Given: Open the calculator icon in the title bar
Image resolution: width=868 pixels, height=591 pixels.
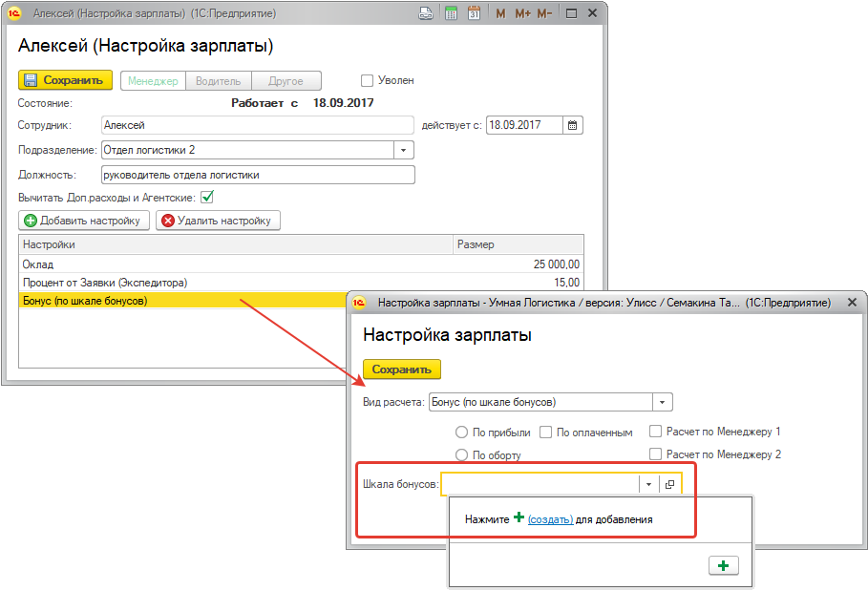Looking at the screenshot, I should click(451, 13).
